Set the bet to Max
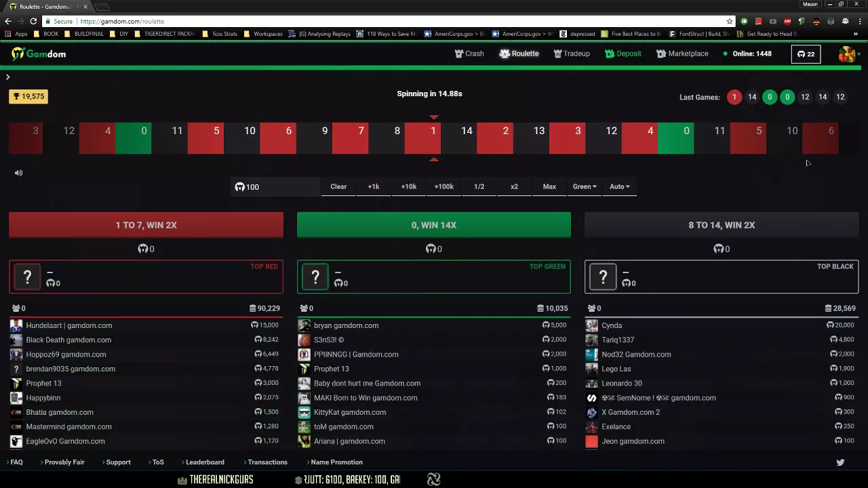This screenshot has height=488, width=868. [x=549, y=187]
